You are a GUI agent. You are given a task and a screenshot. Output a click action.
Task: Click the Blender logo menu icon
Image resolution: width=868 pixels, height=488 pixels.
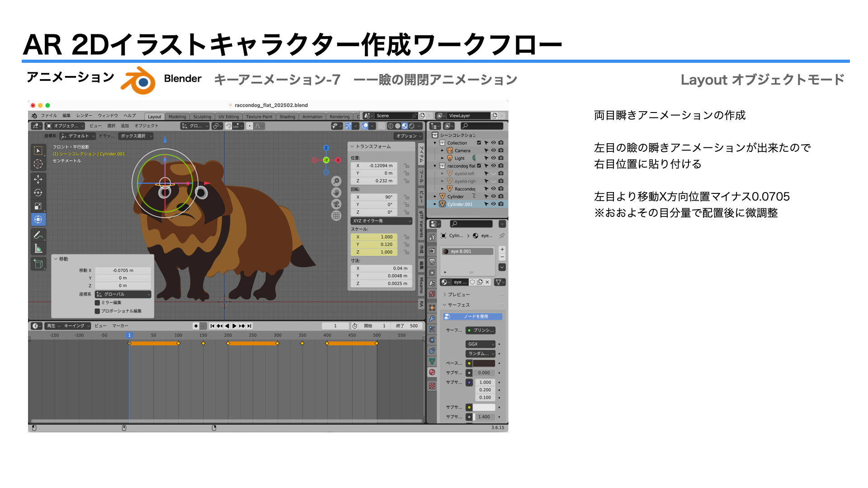[x=34, y=116]
